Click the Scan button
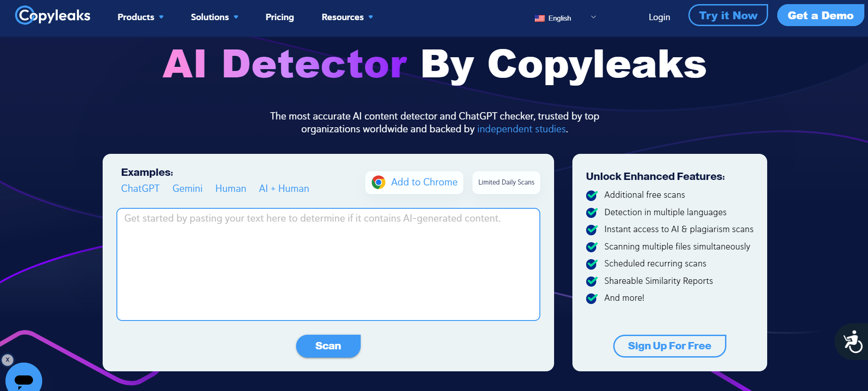This screenshot has height=391, width=868. (x=328, y=346)
